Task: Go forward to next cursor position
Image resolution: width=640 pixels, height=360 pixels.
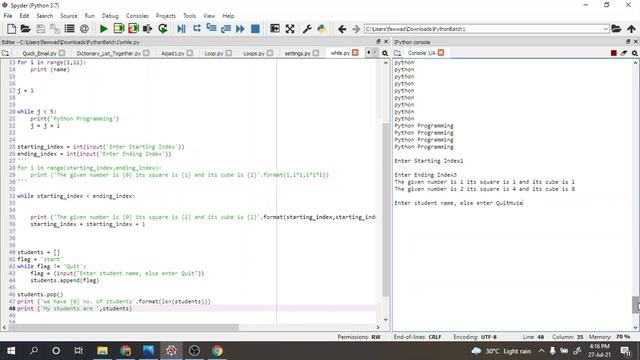Action: pos(356,29)
